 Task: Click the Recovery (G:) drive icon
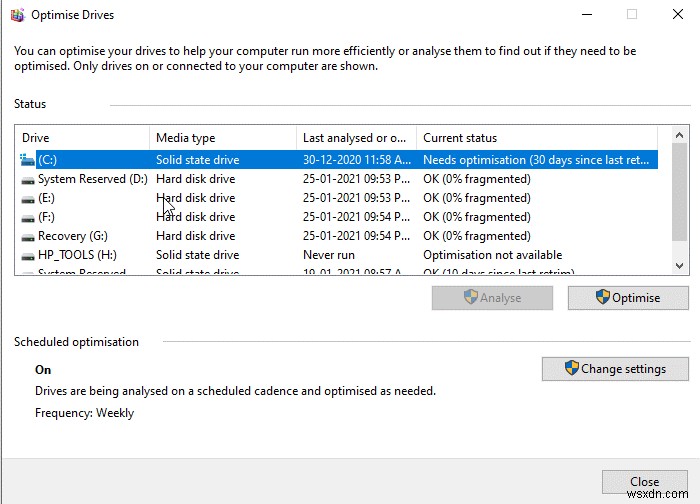click(x=28, y=237)
